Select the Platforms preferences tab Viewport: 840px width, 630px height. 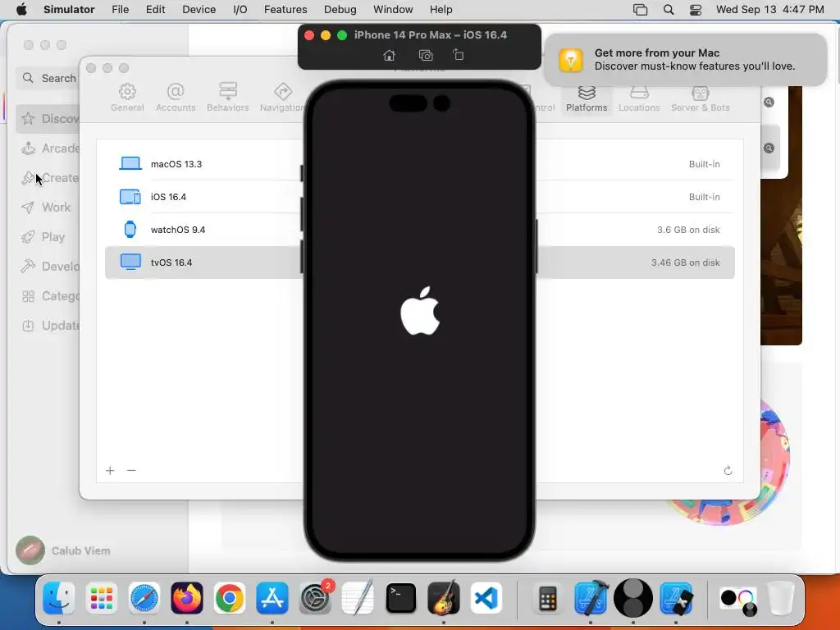click(587, 98)
